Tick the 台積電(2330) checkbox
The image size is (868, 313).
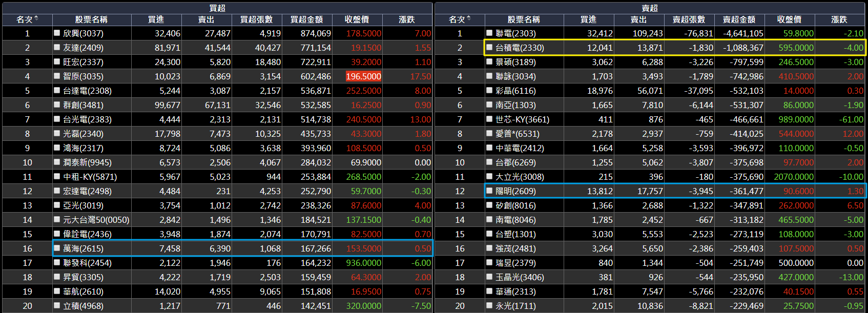[x=489, y=47]
